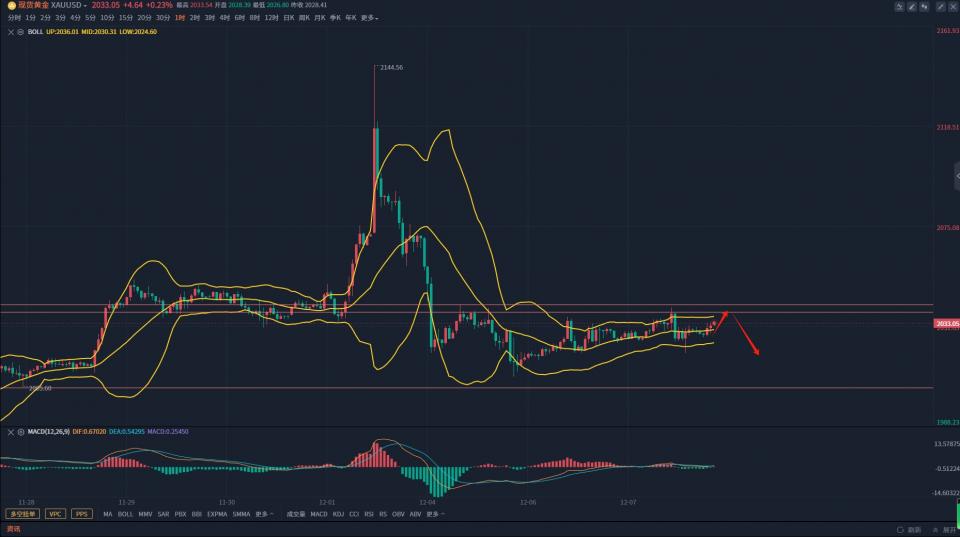Click the X icon at top right corner
The width and height of the screenshot is (960, 537).
953,7
